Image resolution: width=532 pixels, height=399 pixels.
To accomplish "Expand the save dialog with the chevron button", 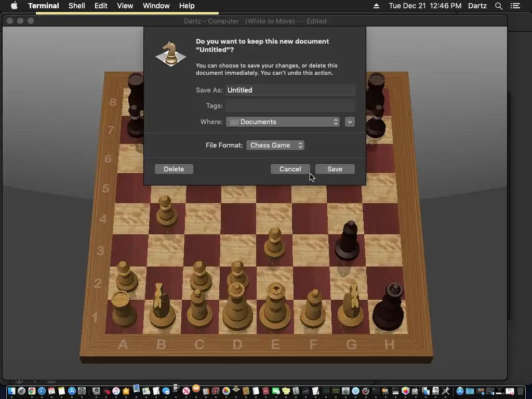I will [350, 122].
